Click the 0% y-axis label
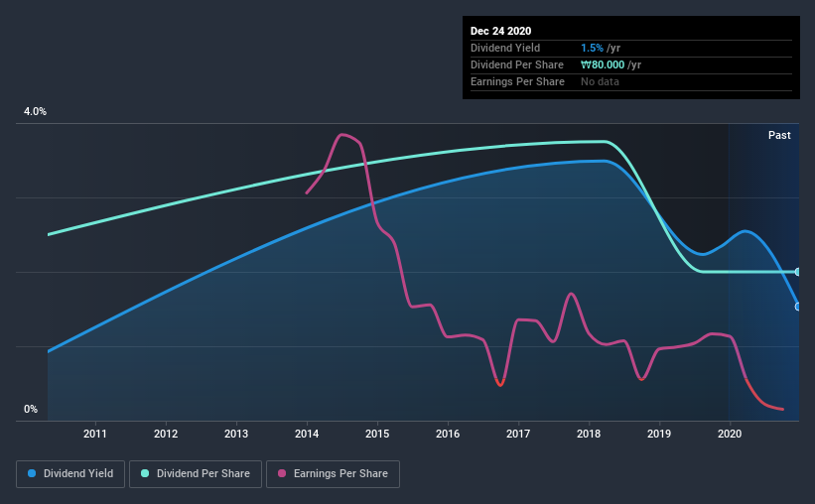Screen dimensions: 815x504 31,410
